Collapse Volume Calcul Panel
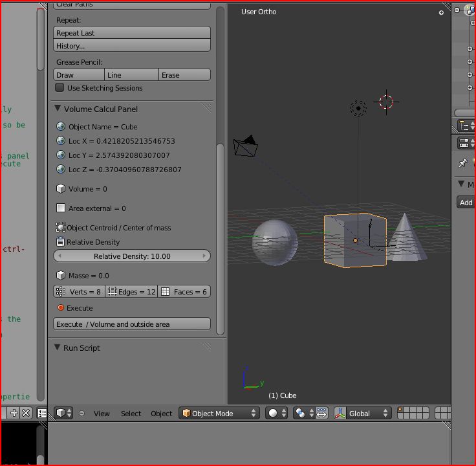 point(58,108)
